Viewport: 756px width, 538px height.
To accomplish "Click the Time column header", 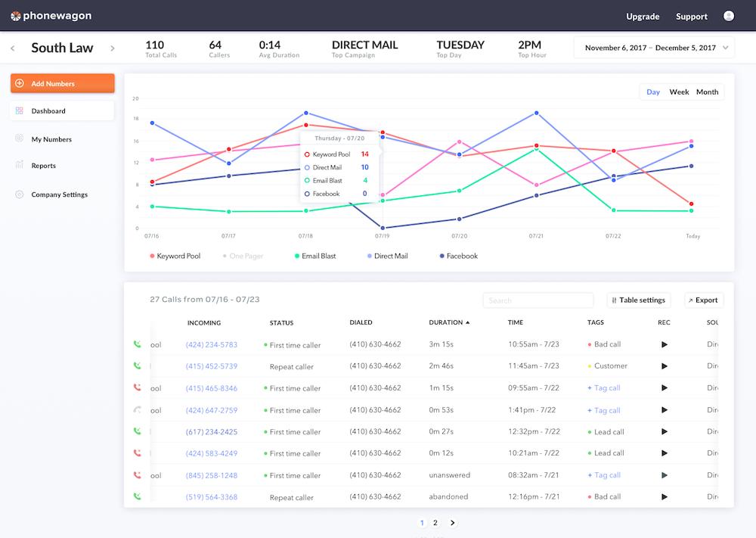I will pyautogui.click(x=516, y=322).
